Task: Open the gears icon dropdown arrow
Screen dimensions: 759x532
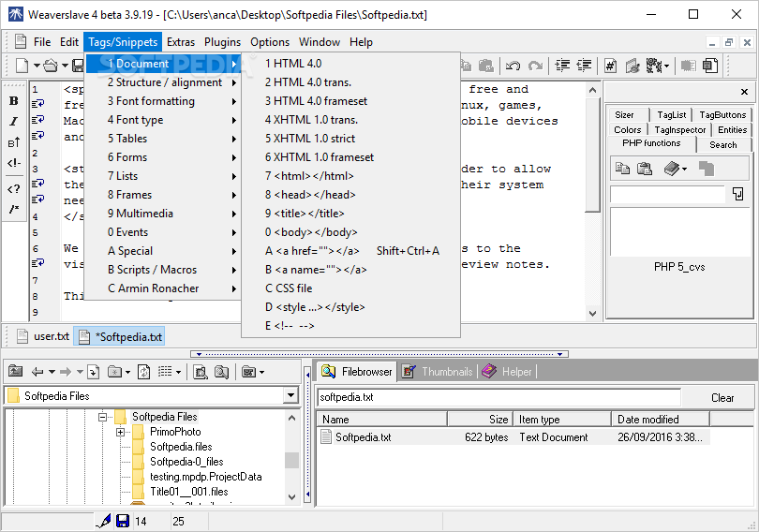Action: coord(666,66)
